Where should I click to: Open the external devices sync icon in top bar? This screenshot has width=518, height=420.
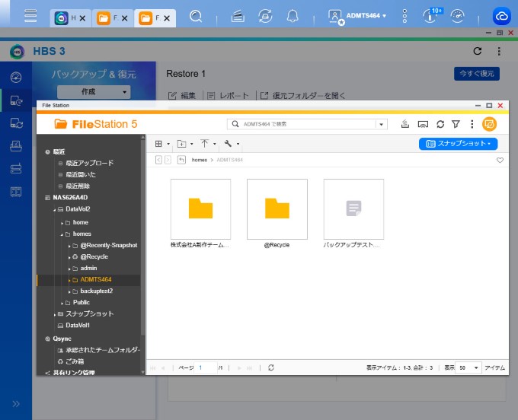(265, 16)
